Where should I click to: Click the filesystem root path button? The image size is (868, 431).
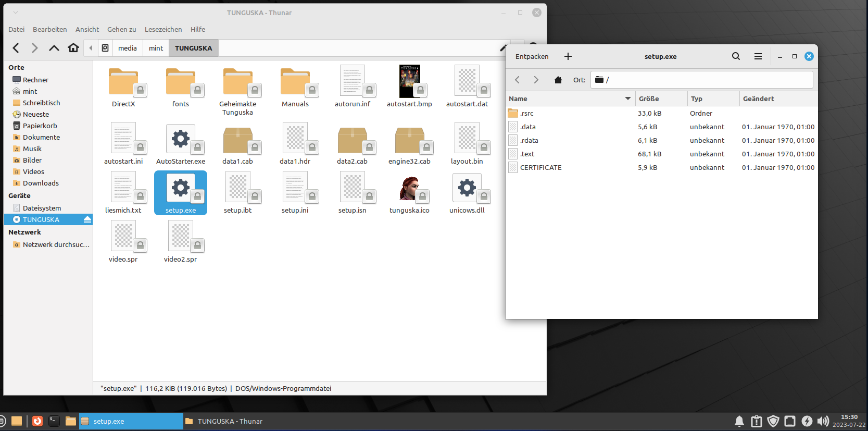(x=105, y=48)
